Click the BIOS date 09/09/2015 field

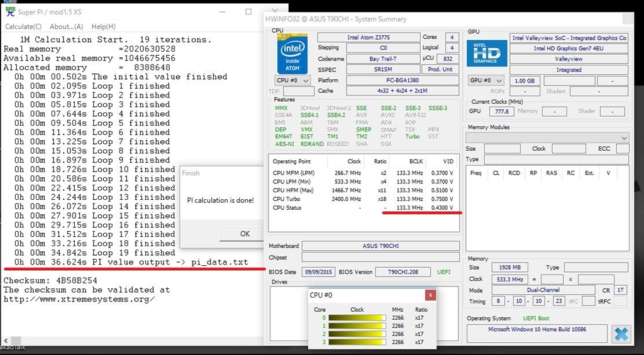click(x=319, y=271)
